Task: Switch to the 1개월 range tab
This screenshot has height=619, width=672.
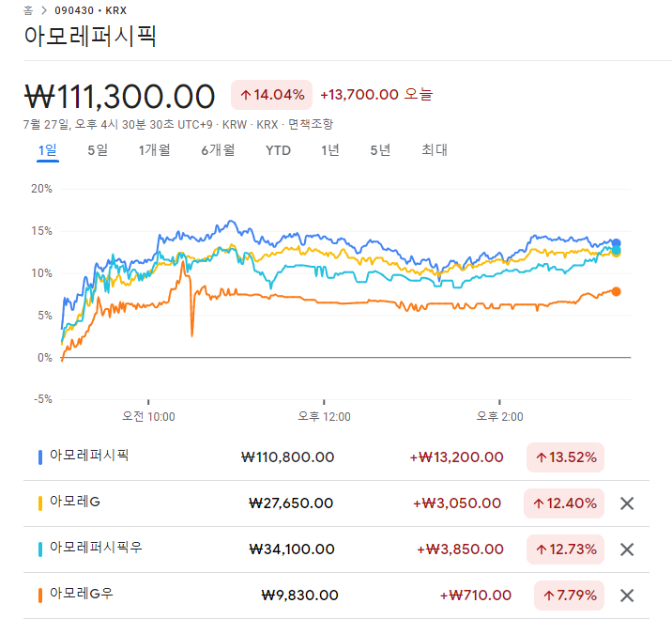Action: pos(154,150)
